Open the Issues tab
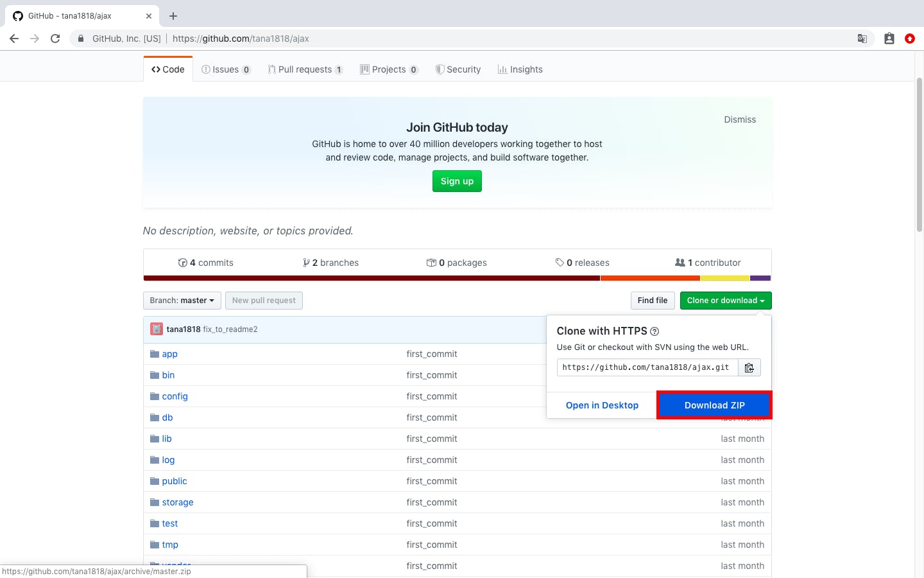This screenshot has width=924, height=578. coord(226,69)
